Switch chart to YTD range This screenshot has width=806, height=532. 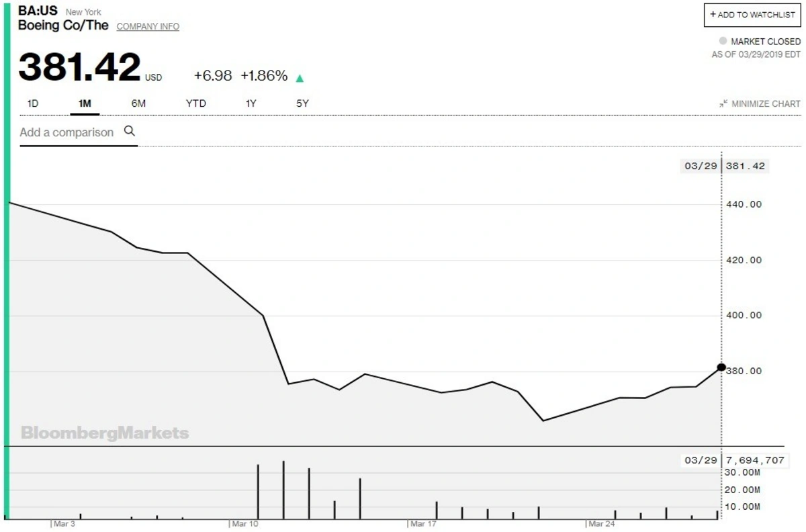click(x=196, y=103)
